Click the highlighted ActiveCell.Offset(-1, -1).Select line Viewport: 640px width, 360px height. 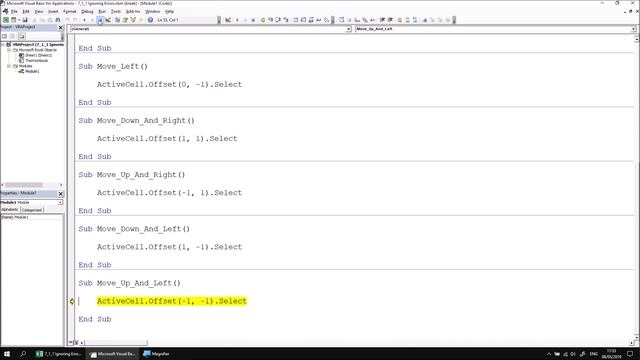pos(172,301)
